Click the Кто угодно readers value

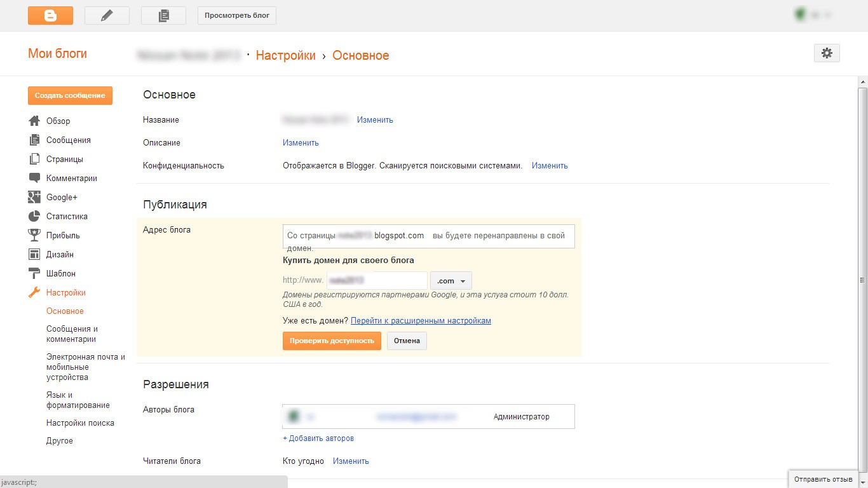[303, 461]
